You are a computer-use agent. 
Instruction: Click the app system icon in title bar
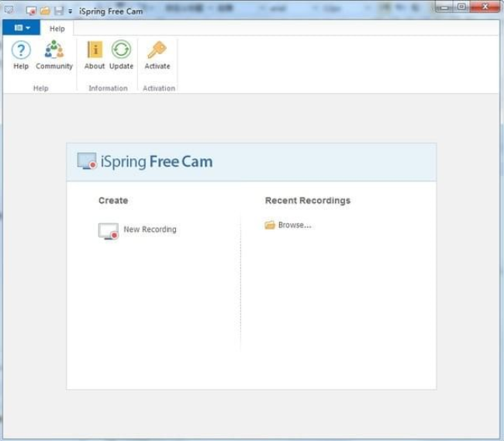tap(9, 10)
